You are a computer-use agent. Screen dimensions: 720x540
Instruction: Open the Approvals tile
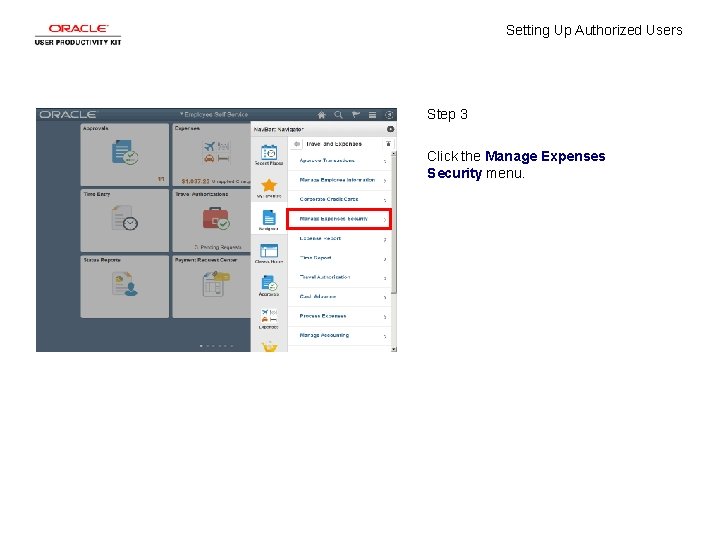pos(124,154)
